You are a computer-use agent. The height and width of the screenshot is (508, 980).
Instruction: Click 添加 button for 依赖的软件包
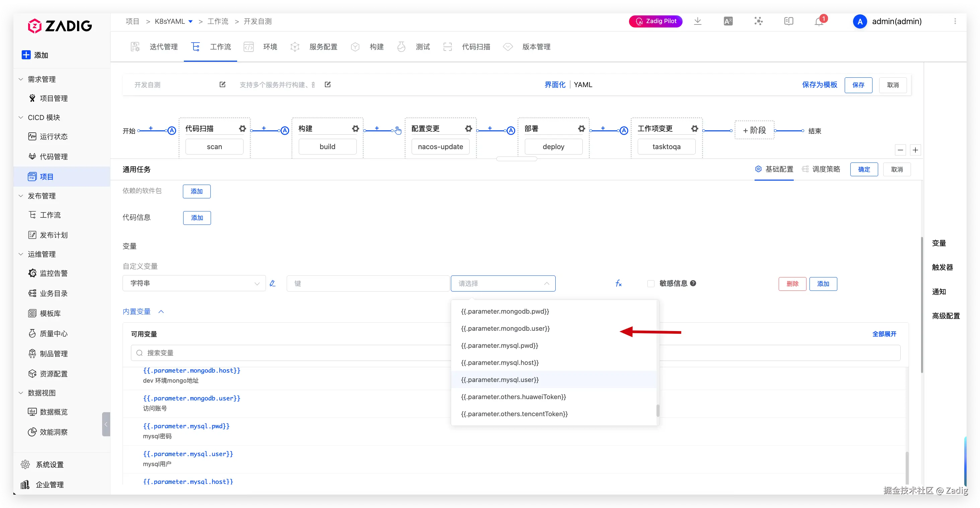tap(197, 191)
